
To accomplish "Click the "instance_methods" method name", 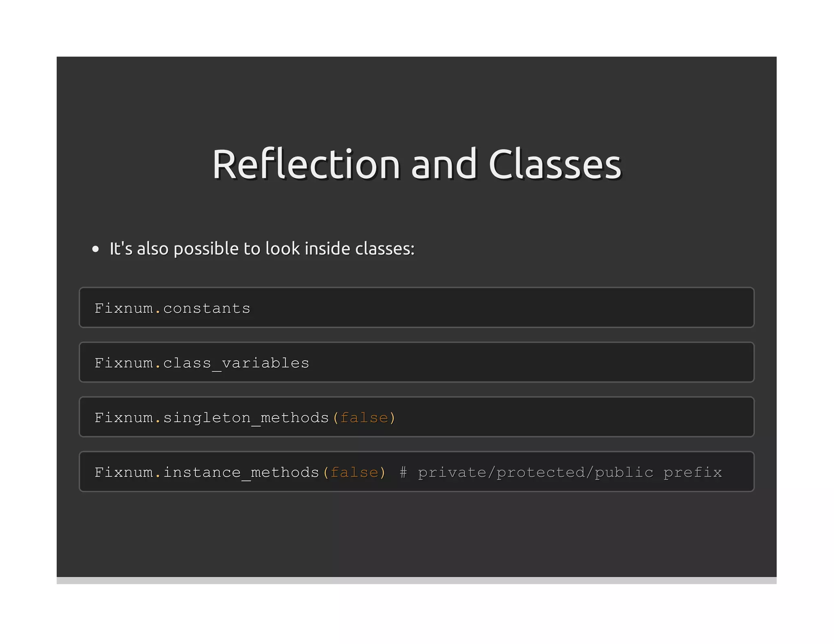I will coord(241,472).
